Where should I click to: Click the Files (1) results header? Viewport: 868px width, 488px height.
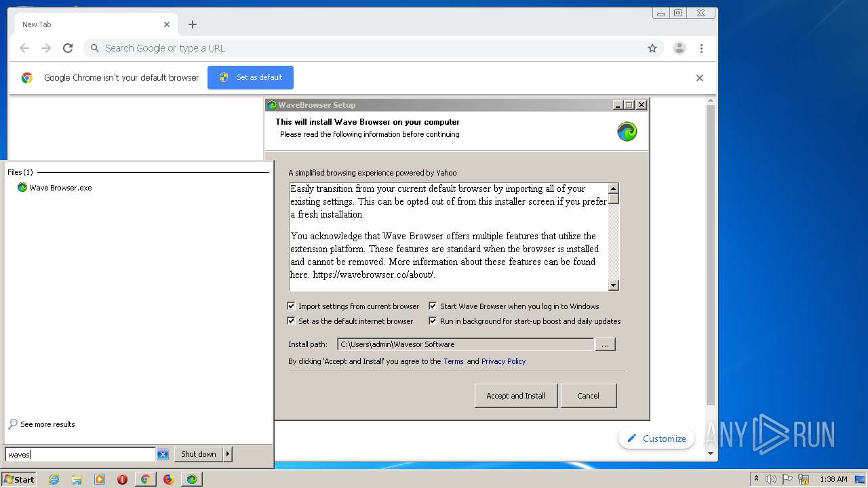coord(20,172)
